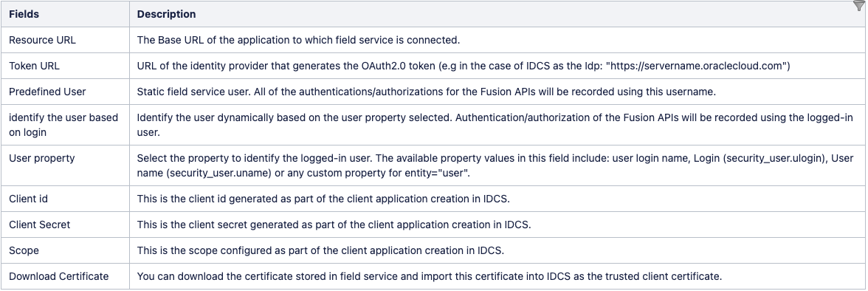Click 'identify the user based on login' cell
Image resolution: width=868 pixels, height=291 pixels.
coord(65,125)
